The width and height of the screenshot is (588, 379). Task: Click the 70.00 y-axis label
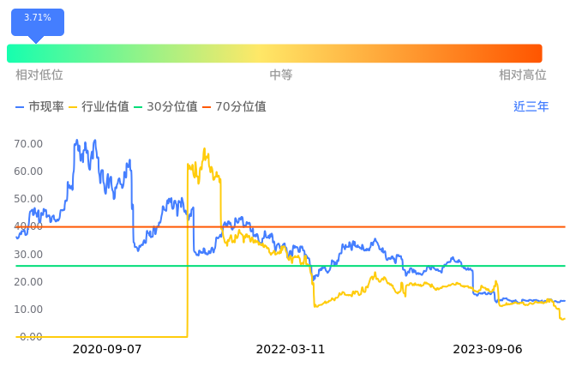(28, 144)
